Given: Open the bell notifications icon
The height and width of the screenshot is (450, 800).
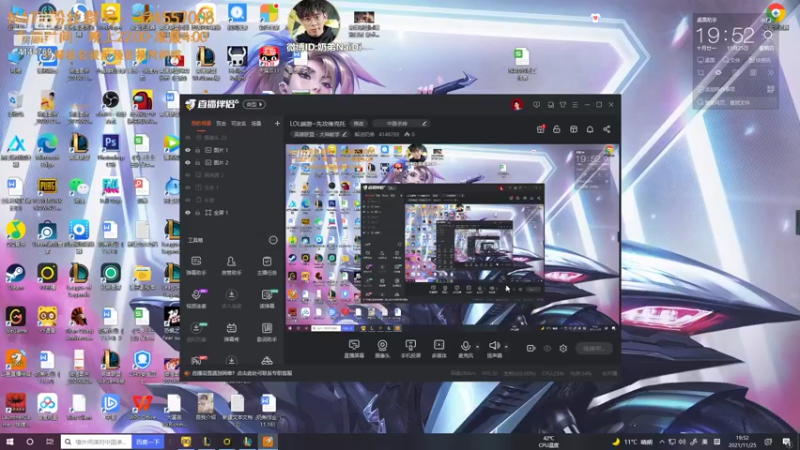Looking at the screenshot, I should [590, 130].
